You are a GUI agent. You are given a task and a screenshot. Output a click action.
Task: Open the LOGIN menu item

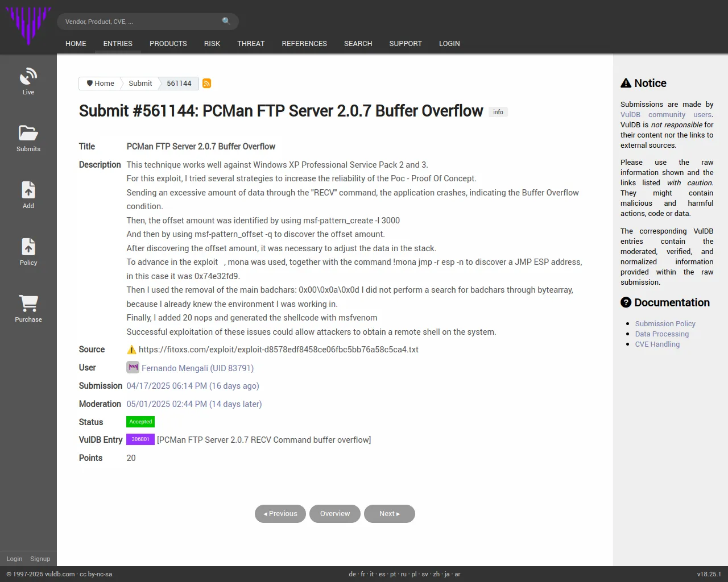click(449, 44)
